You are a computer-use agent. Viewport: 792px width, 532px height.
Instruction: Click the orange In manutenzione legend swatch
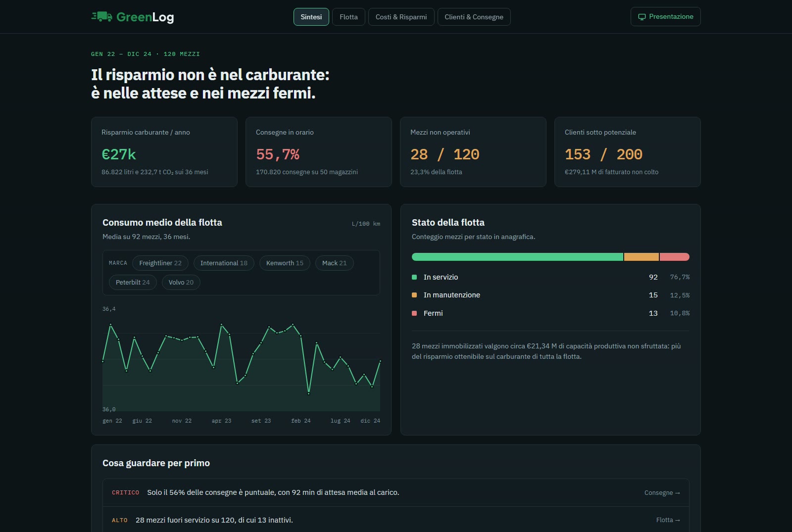coord(414,295)
